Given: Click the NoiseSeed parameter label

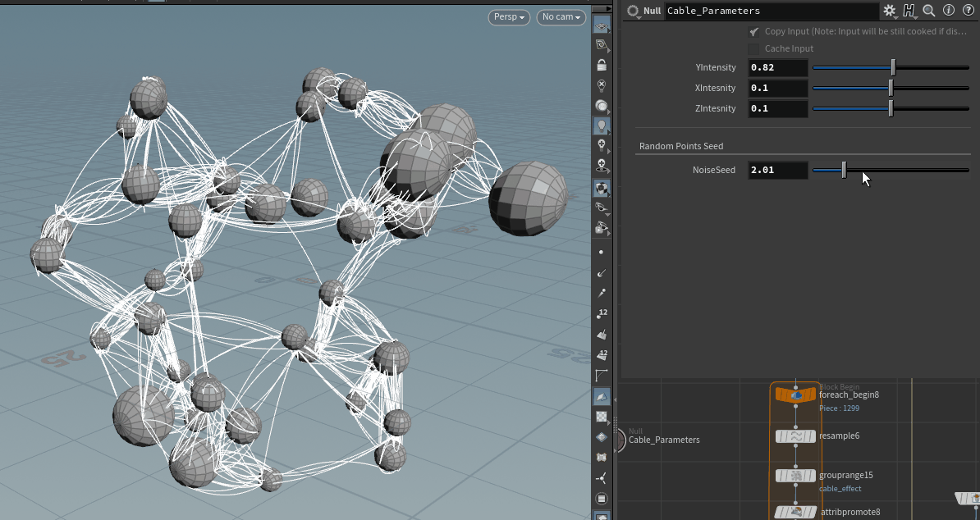Looking at the screenshot, I should pos(714,170).
